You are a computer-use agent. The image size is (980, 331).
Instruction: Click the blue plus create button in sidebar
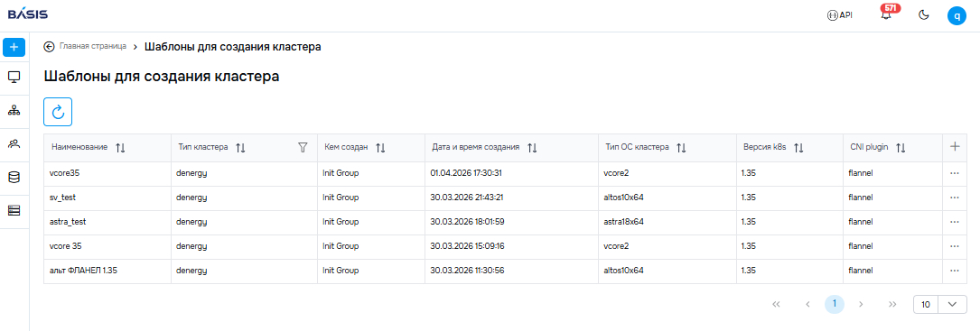point(14,48)
